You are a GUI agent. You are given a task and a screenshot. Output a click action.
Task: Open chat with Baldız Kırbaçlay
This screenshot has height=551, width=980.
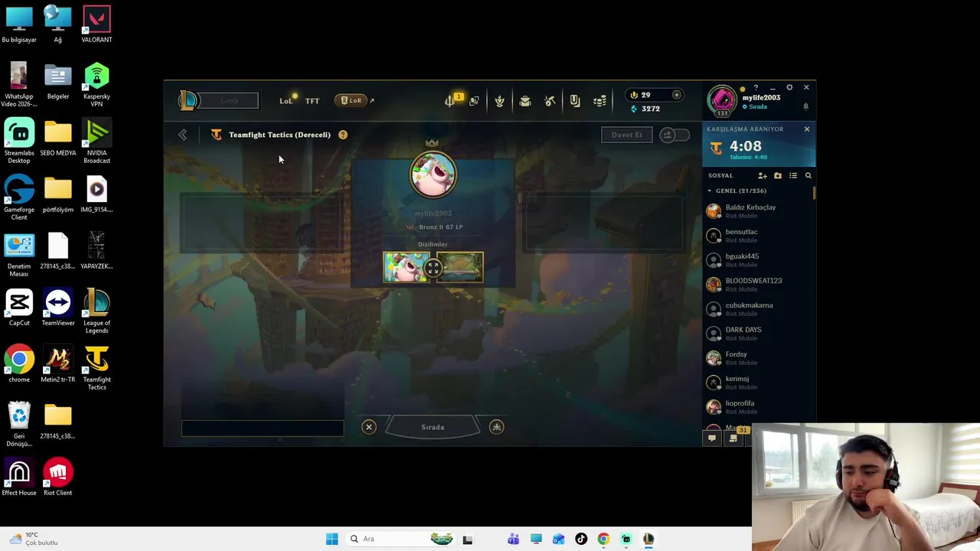(x=758, y=210)
